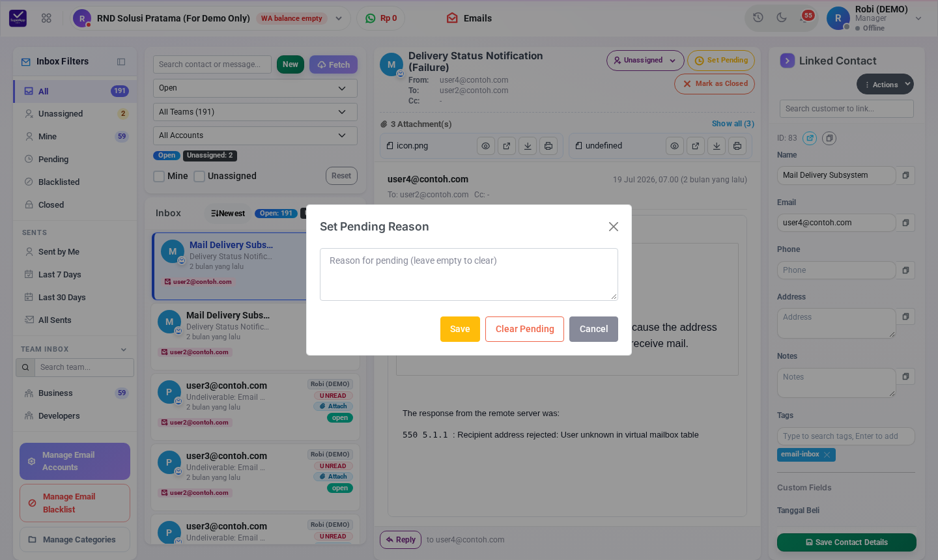Click the Clear Pending button
Viewport: 938px width, 560px height.
(x=524, y=329)
